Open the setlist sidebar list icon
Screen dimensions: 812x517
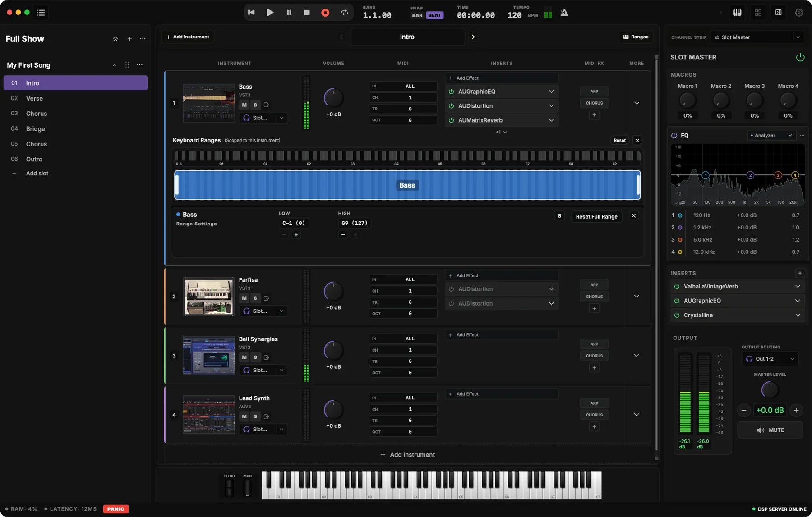click(x=41, y=13)
